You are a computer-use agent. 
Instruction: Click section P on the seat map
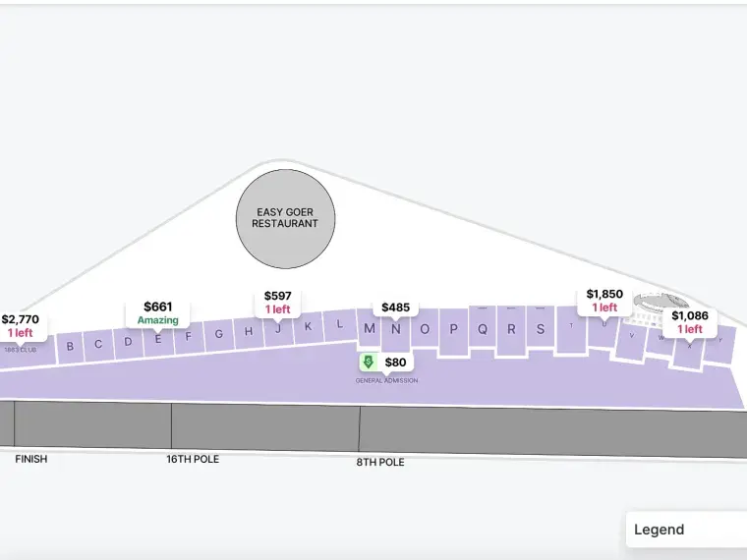453,330
